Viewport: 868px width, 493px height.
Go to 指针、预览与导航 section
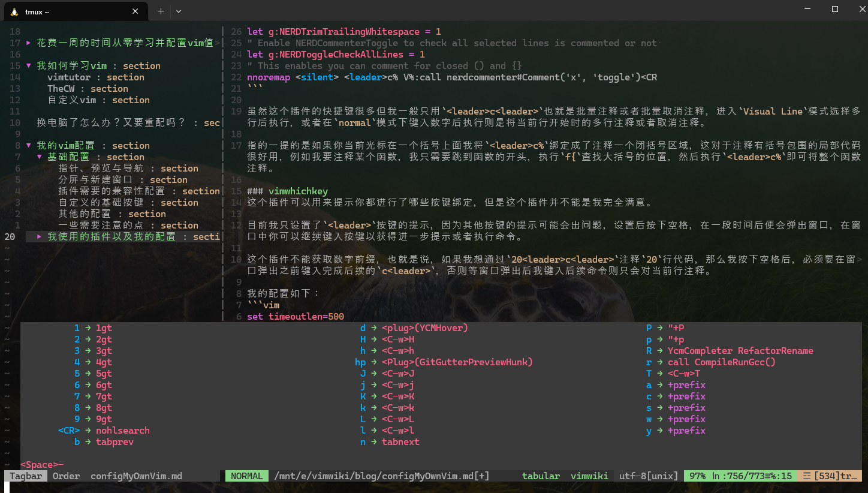128,169
